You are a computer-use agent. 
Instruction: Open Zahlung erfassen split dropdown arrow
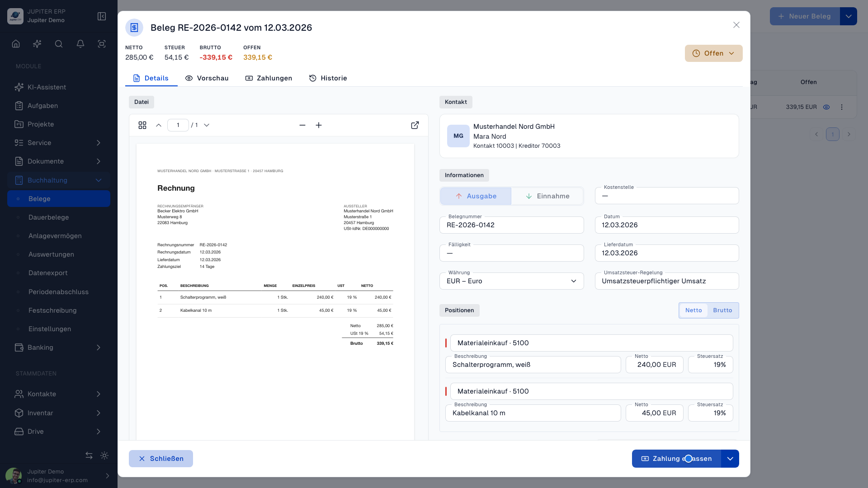[x=730, y=459]
